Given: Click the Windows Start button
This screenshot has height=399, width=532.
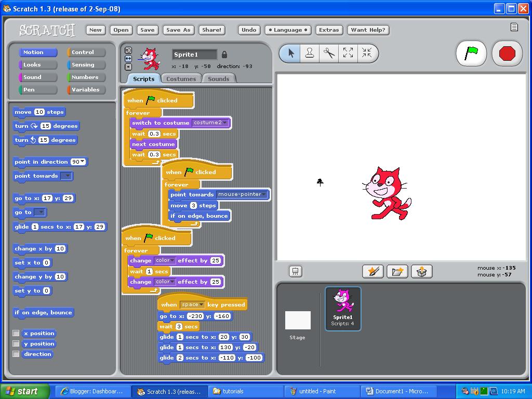Looking at the screenshot, I should tap(24, 391).
